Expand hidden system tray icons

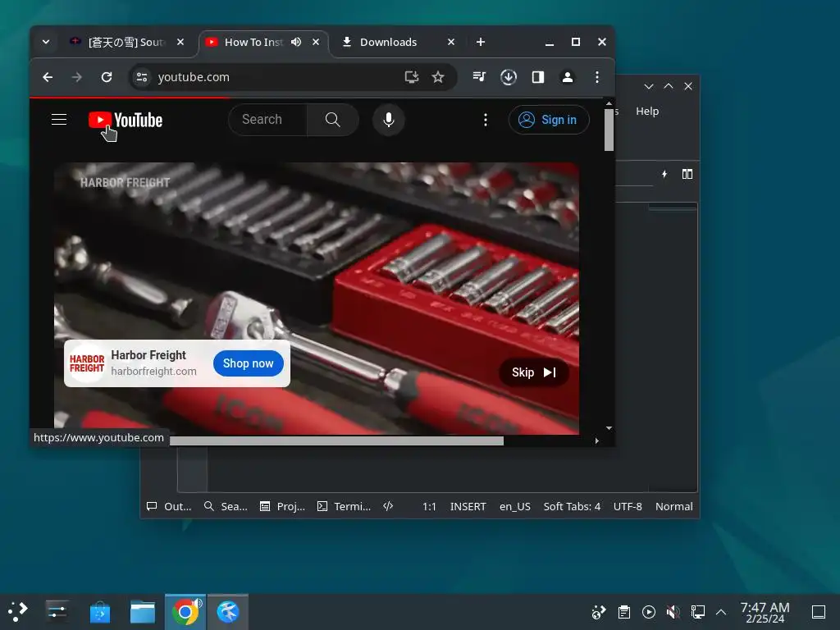(x=721, y=612)
